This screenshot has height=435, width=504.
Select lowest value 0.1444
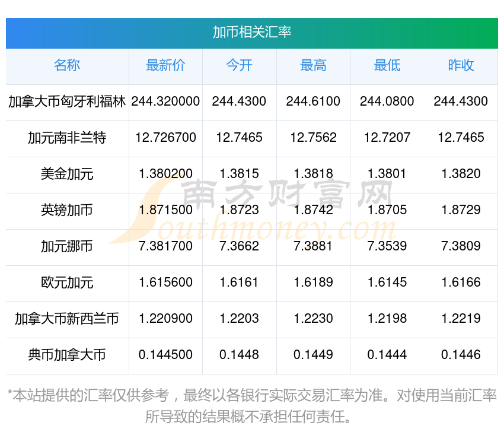pyautogui.click(x=387, y=355)
